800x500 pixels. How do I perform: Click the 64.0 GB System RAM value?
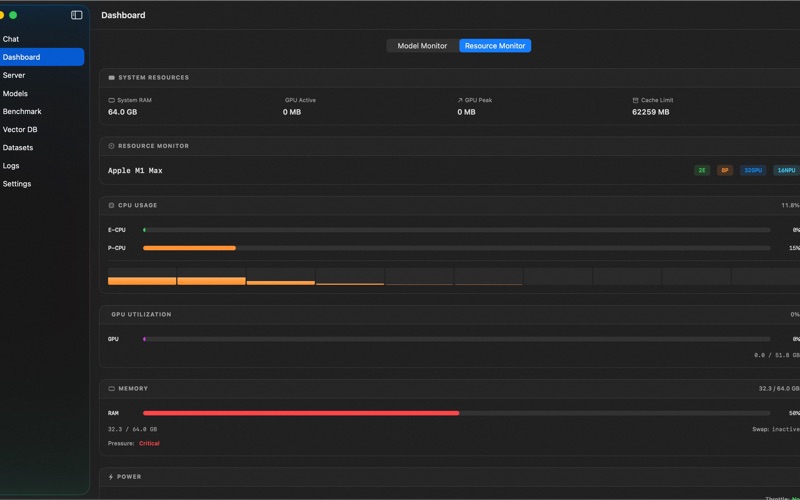click(122, 112)
